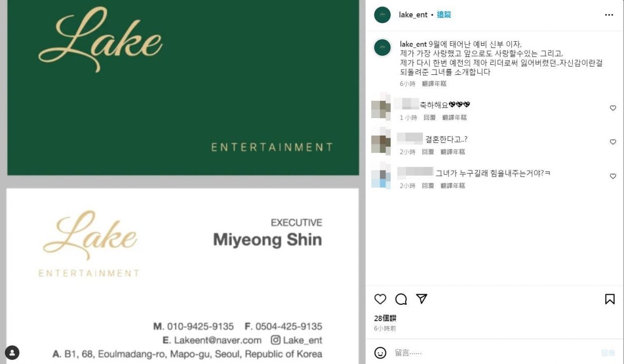Save post with bookmark icon
The image size is (624, 364).
(x=610, y=299)
